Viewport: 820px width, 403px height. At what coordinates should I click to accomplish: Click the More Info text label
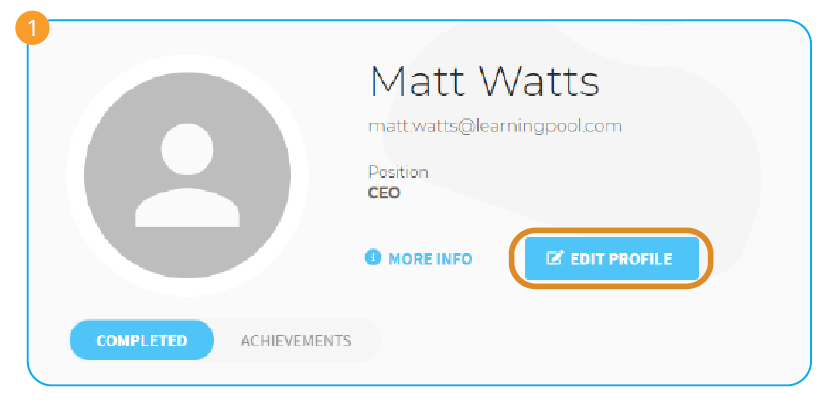430,259
